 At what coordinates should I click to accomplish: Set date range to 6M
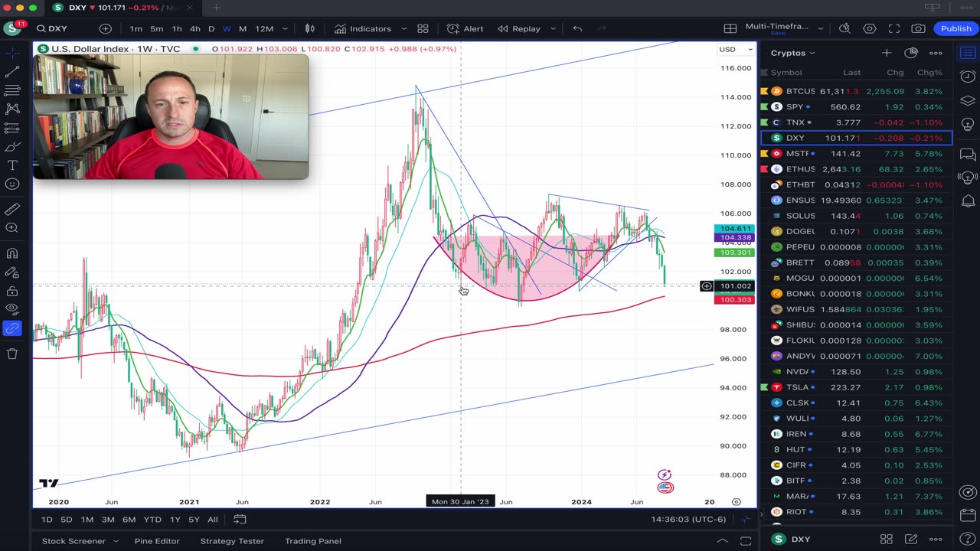point(129,520)
